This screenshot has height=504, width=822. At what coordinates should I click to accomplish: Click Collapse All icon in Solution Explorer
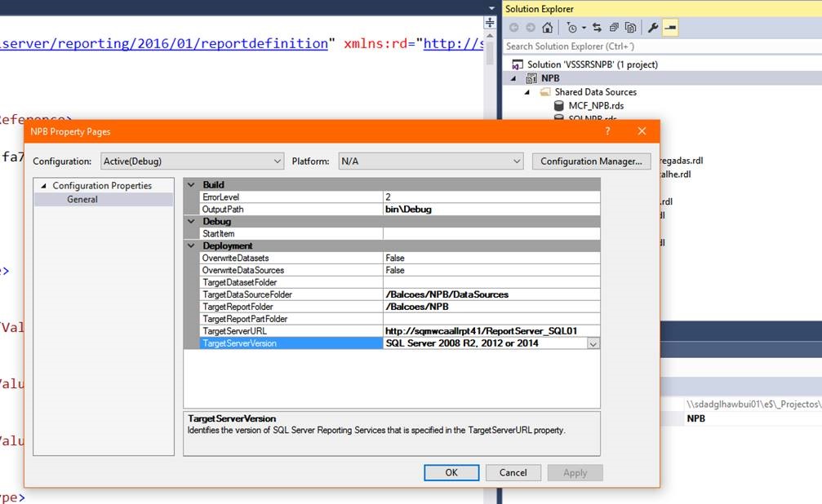(614, 27)
